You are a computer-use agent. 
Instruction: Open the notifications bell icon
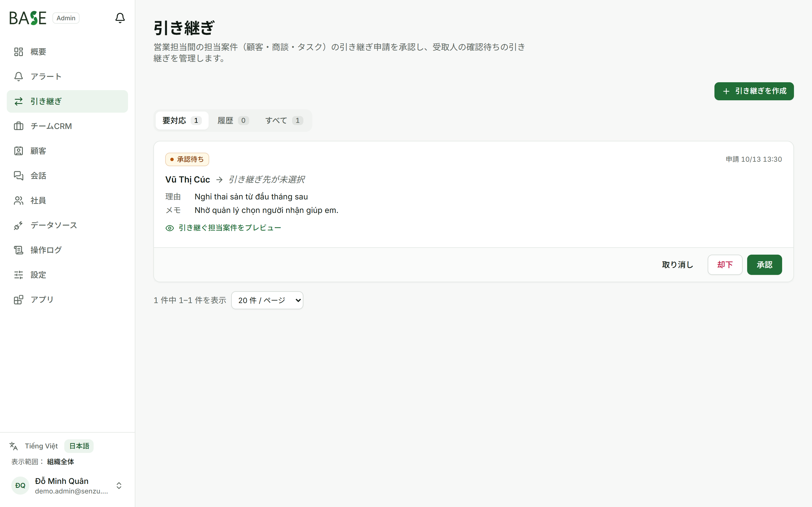tap(120, 18)
